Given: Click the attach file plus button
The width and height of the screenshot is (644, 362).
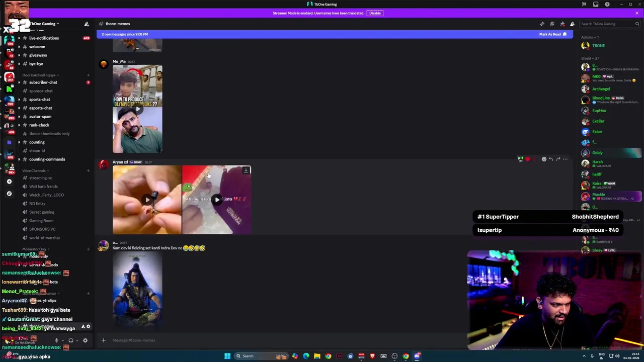Looking at the screenshot, I should click(x=104, y=340).
